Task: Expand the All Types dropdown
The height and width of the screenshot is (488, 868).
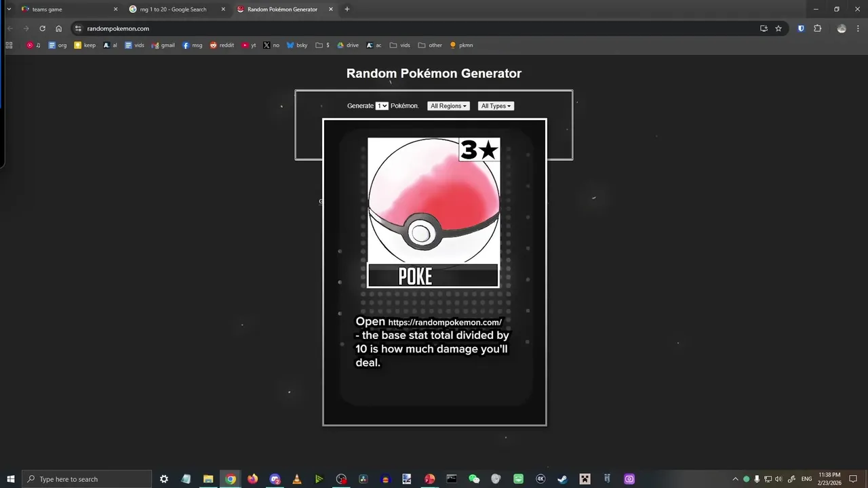Action: coord(496,106)
